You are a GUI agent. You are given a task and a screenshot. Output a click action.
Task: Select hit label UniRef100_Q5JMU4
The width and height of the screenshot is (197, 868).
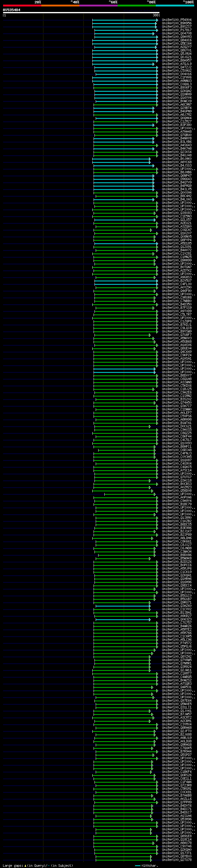pyautogui.click(x=176, y=54)
